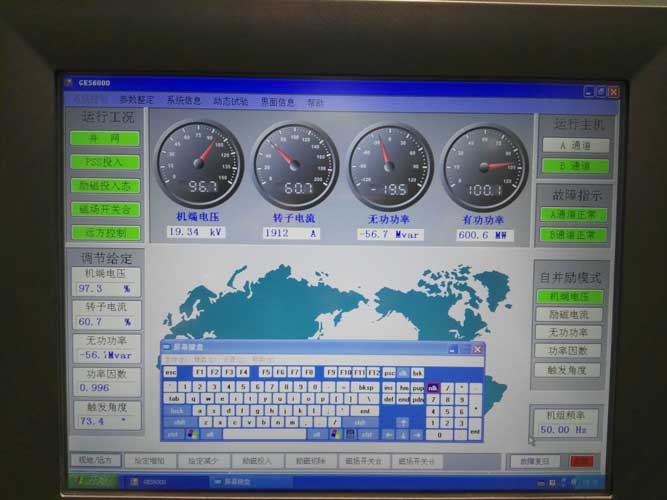This screenshot has width=667, height=500.
Task: Click the 无功功率 setpoint input field
Action: click(106, 355)
